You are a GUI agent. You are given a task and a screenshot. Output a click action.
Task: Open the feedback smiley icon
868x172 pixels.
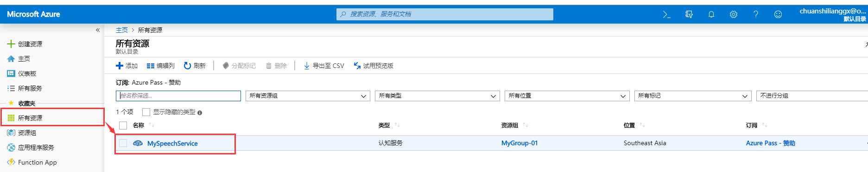coord(778,14)
